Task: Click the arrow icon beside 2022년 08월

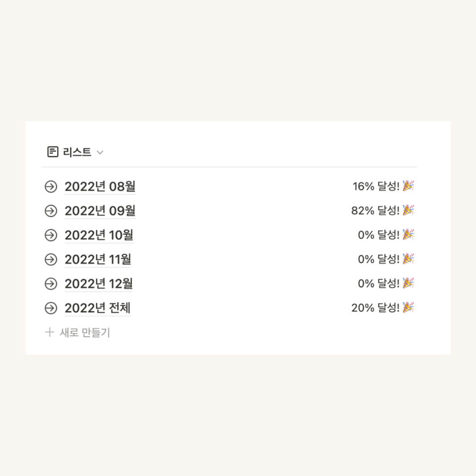Action: click(x=51, y=187)
